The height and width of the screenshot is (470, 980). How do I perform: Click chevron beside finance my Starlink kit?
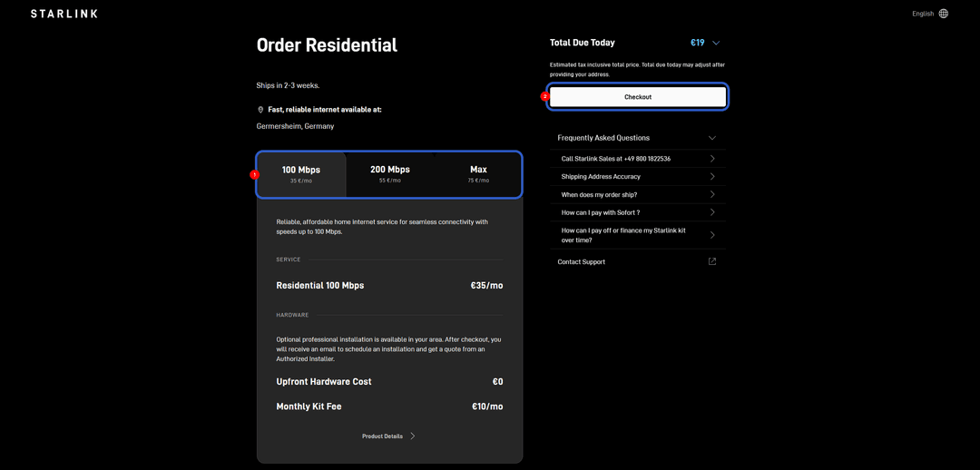click(712, 235)
